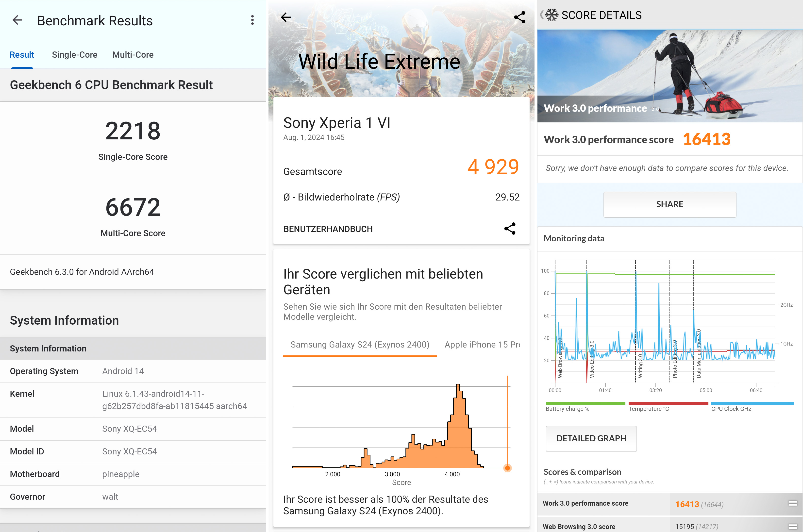Screen dimensions: 803x532
Task: Click the CPU Clock GHz legend
Action: [731, 409]
